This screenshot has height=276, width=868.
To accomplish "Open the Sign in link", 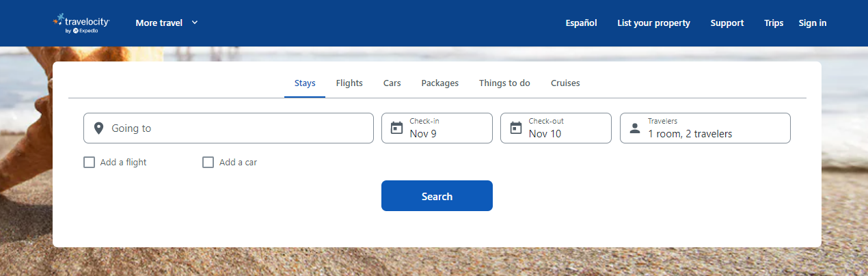I will [813, 23].
